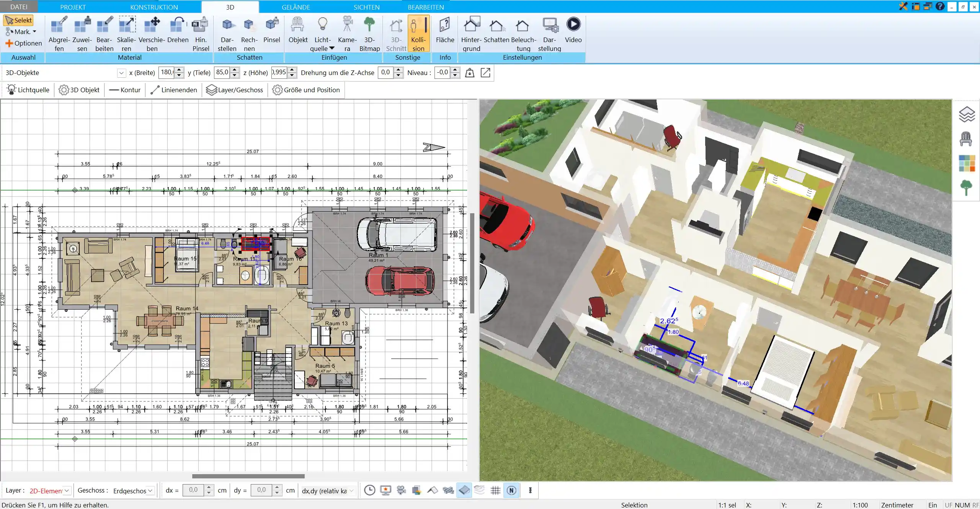Toggle Kollision mode
980x509 pixels.
coord(418,34)
